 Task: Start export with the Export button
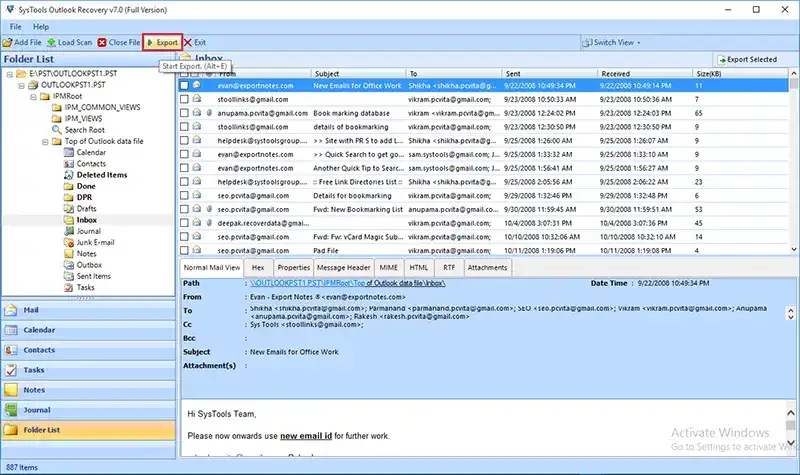point(162,42)
